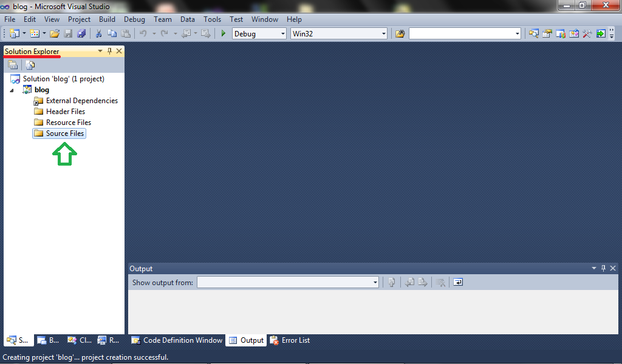Select the 'B...' tab beside Solution Explorer tab
The height and width of the screenshot is (364, 622).
click(48, 340)
